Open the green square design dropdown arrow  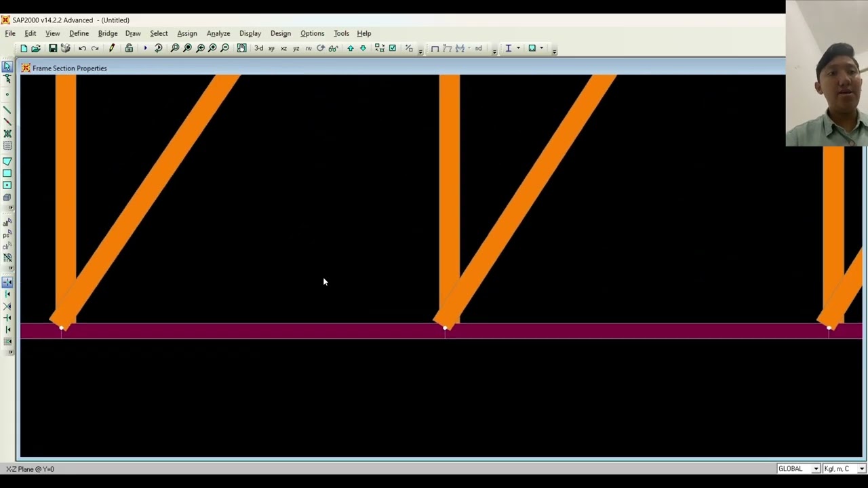[541, 48]
